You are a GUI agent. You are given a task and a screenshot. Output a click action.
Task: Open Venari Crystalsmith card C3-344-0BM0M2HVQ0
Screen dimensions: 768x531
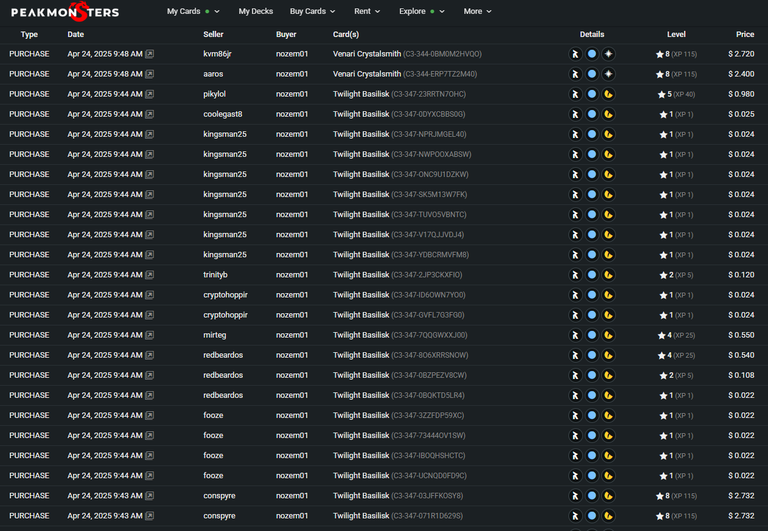pyautogui.click(x=407, y=54)
